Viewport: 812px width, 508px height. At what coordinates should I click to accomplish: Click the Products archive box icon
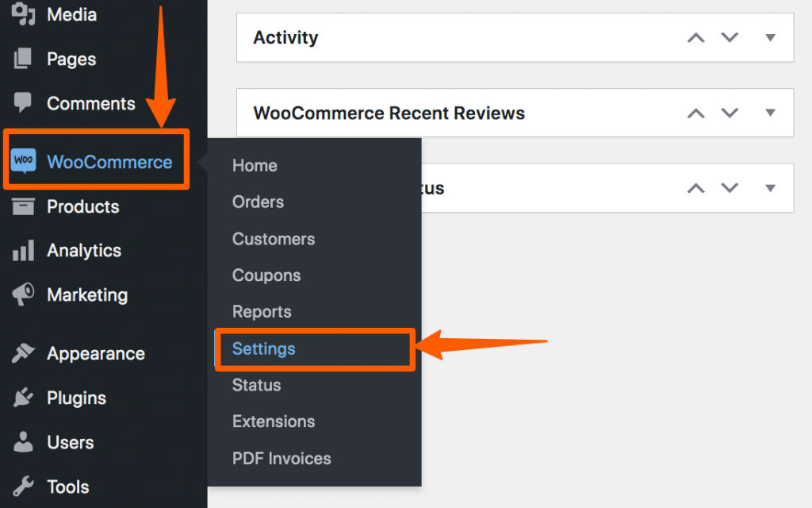tap(23, 206)
